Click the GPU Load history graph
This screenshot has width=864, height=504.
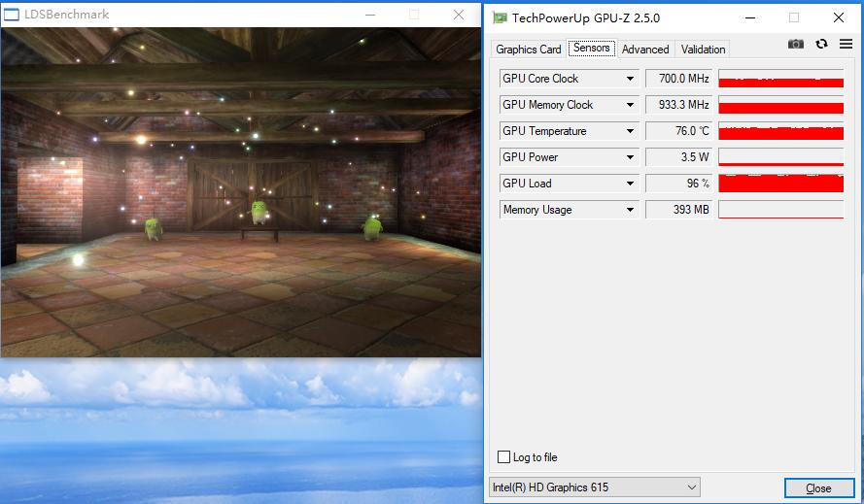point(780,184)
